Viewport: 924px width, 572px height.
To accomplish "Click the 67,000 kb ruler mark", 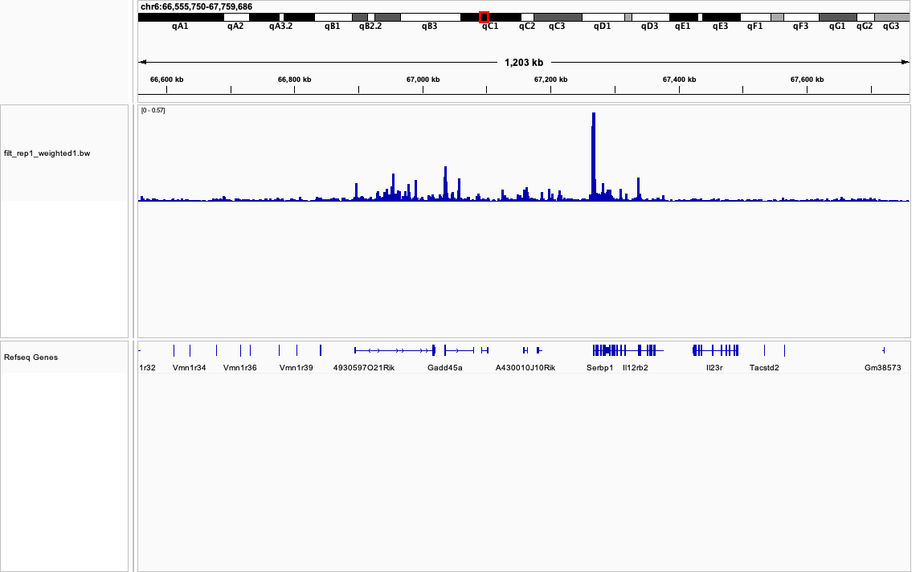I will coord(423,80).
